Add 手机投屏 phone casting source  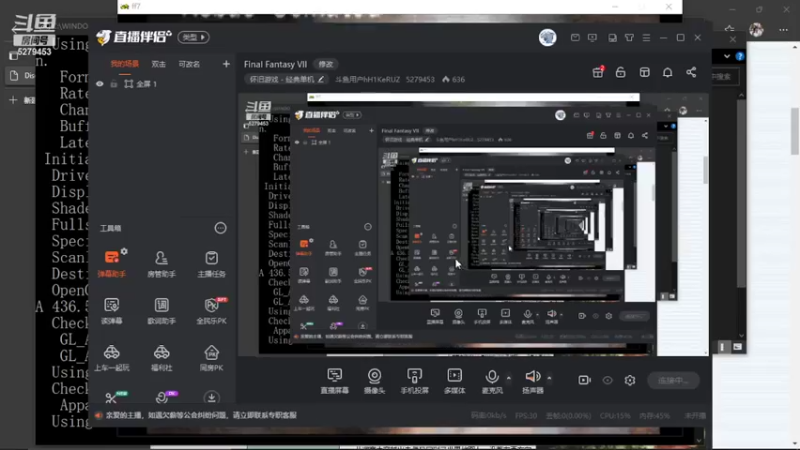pyautogui.click(x=414, y=381)
